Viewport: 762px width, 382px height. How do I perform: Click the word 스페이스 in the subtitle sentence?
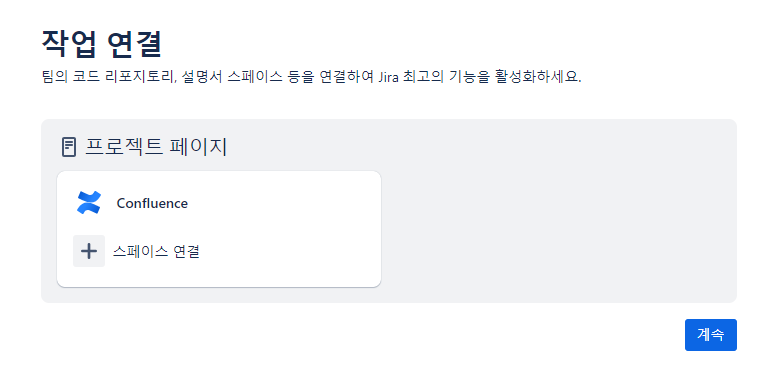255,77
